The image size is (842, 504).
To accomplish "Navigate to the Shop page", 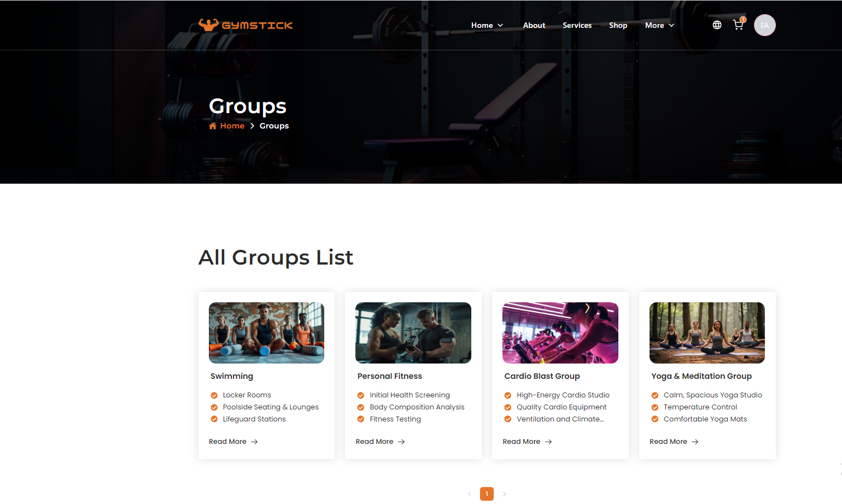I will point(618,25).
